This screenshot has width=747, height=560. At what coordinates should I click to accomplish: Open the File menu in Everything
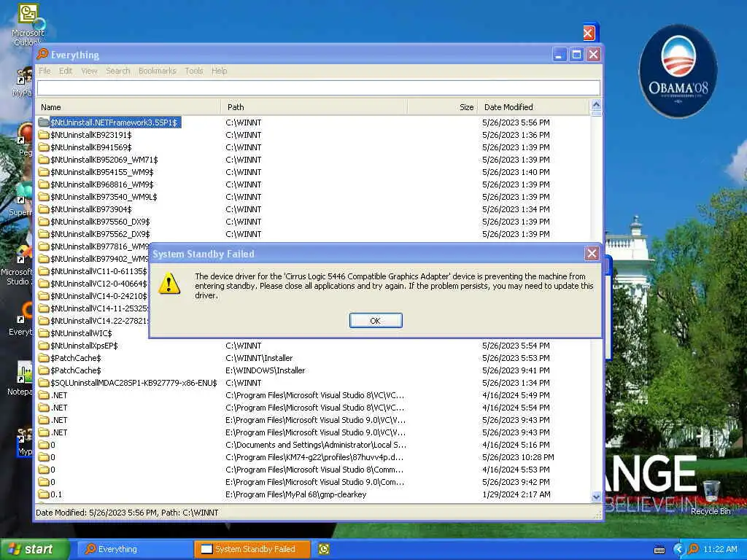[44, 71]
